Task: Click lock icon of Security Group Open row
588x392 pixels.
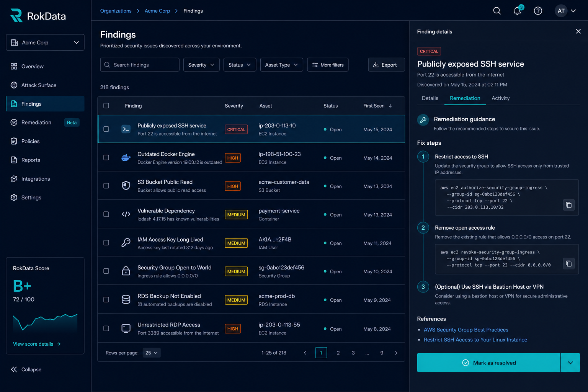Action: coord(126,271)
